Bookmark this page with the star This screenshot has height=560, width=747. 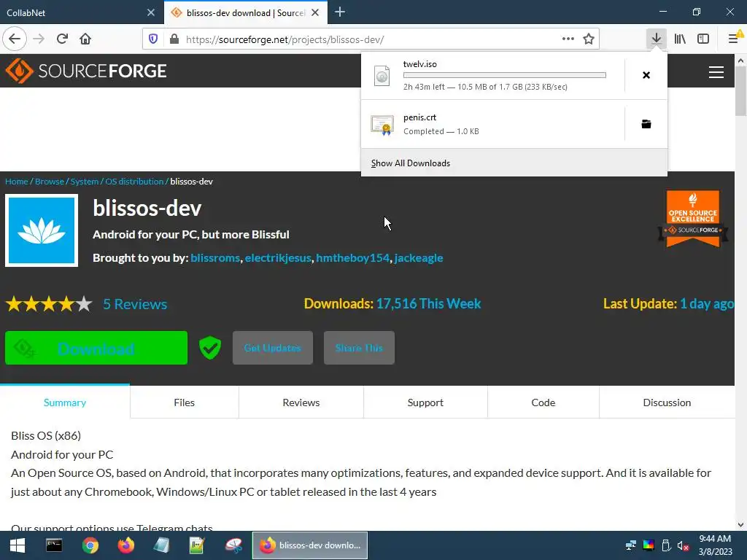click(589, 39)
